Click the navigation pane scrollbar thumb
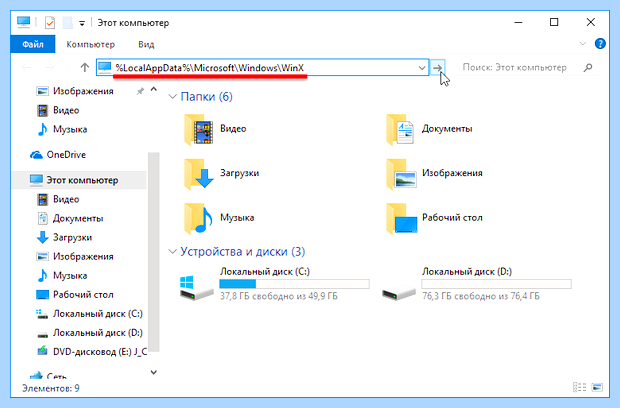620x408 pixels. [x=154, y=252]
